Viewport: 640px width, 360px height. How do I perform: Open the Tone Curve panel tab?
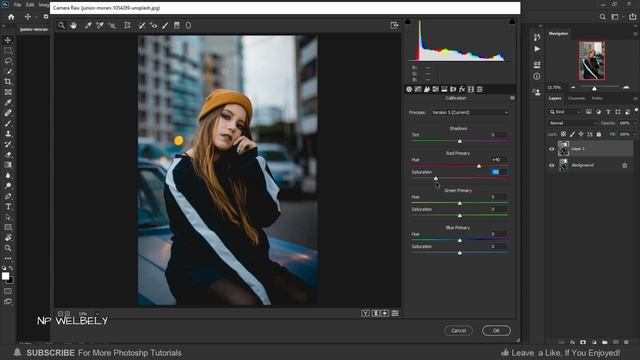(x=418, y=89)
